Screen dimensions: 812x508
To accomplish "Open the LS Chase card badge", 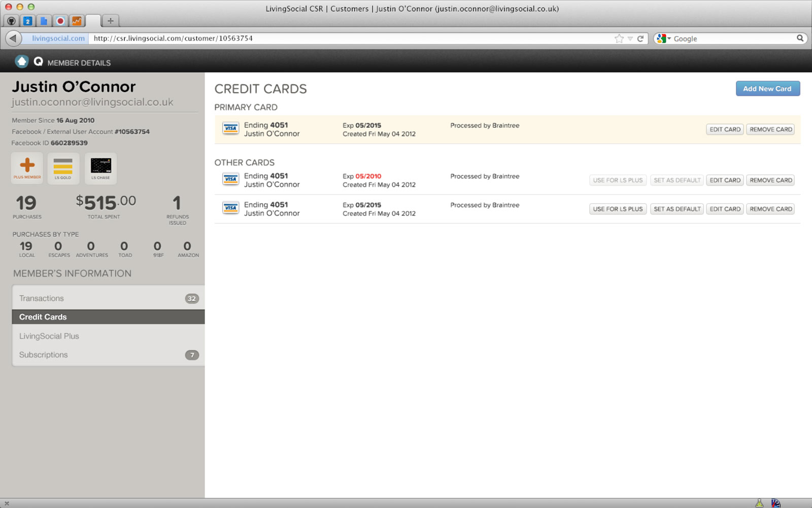I will click(100, 168).
